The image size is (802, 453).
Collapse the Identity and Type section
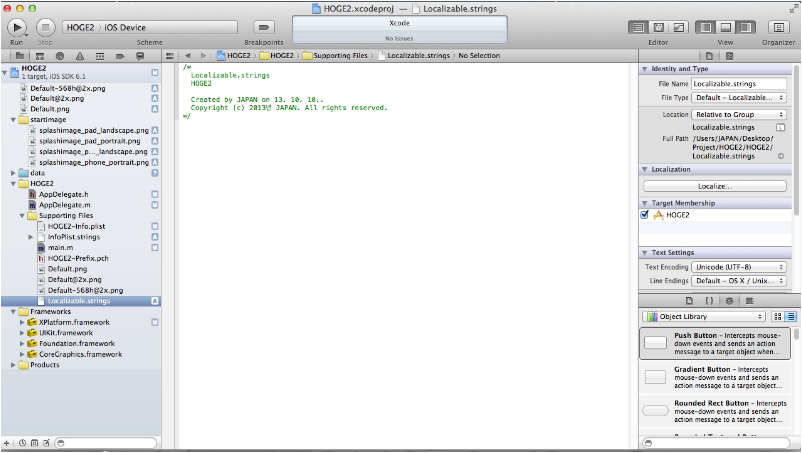(645, 69)
